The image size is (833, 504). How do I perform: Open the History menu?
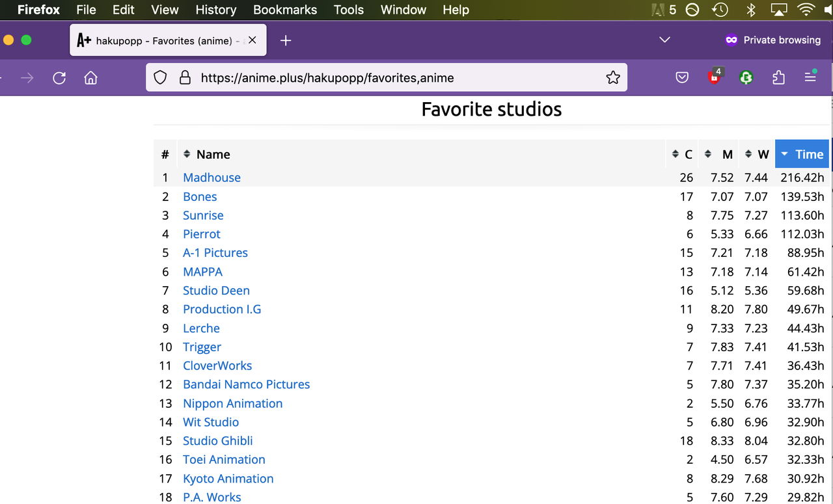click(x=215, y=10)
